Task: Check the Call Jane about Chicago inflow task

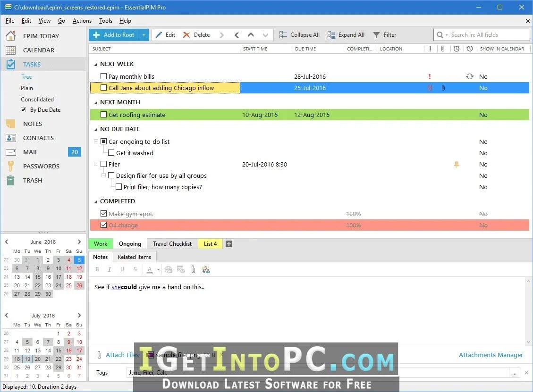Action: pyautogui.click(x=104, y=88)
